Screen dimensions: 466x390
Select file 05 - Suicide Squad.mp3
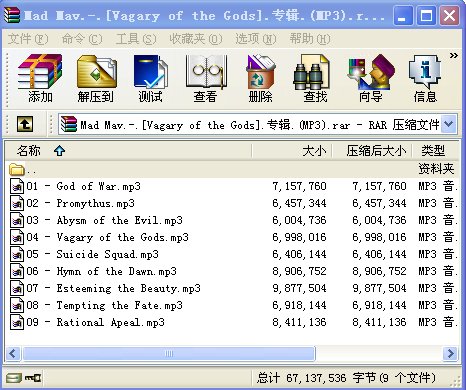point(232,254)
